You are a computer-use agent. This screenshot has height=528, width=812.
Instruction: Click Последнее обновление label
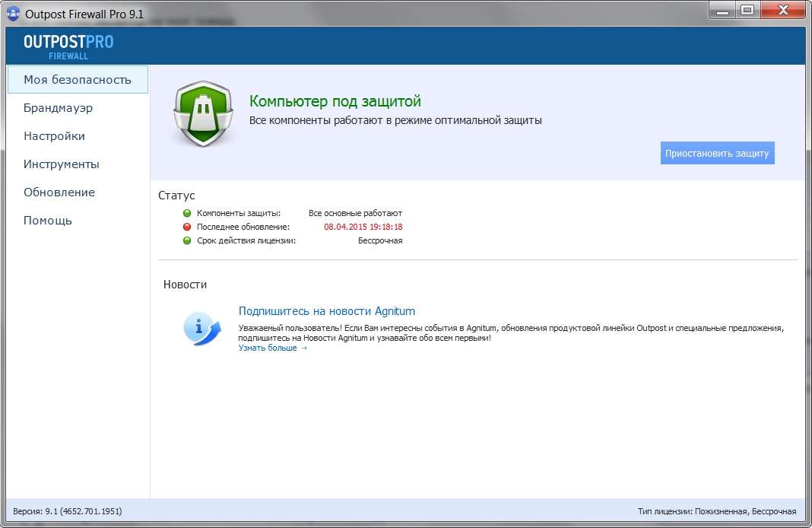point(243,227)
